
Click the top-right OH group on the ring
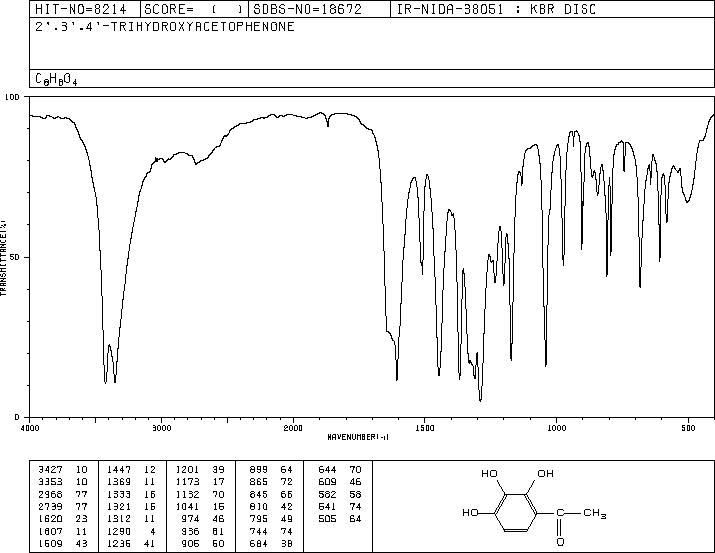[545, 474]
